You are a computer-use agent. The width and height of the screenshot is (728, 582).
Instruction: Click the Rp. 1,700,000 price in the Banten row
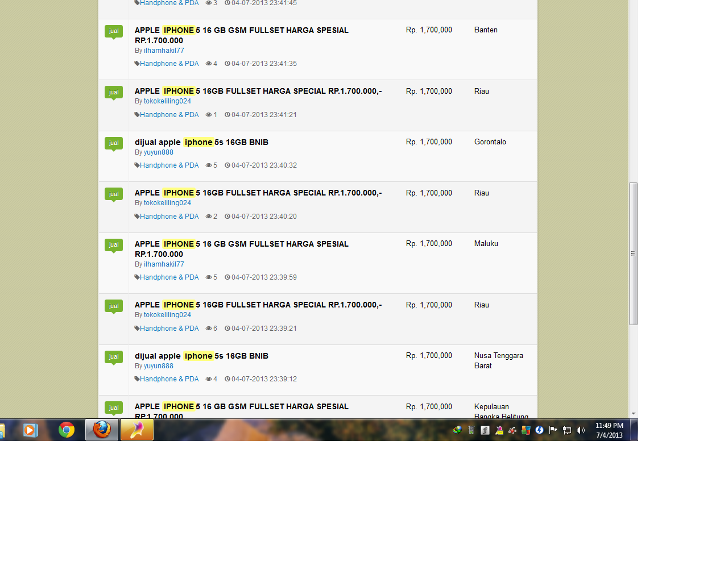[429, 30]
